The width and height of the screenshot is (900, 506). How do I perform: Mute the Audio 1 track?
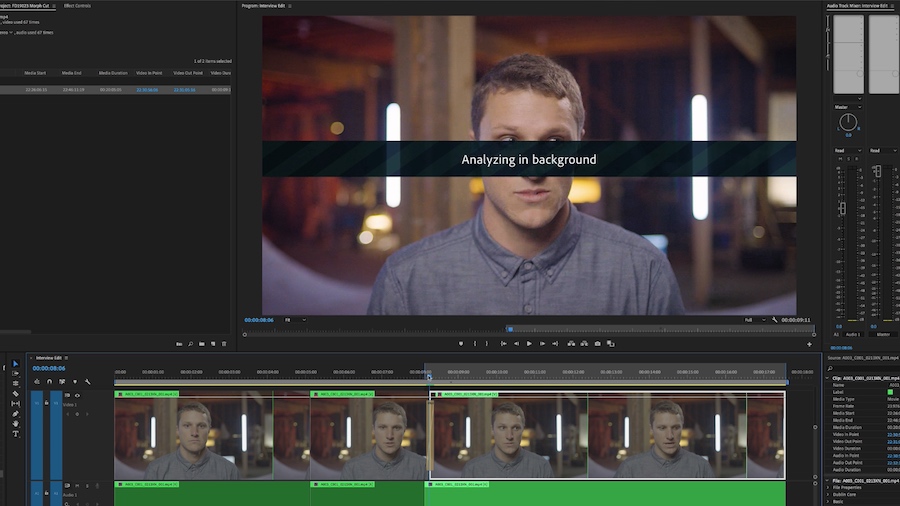tap(77, 485)
